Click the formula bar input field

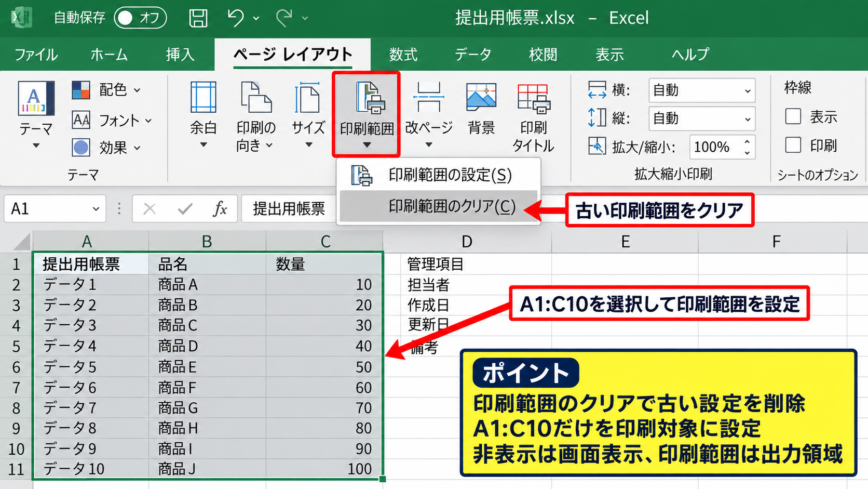[289, 209]
